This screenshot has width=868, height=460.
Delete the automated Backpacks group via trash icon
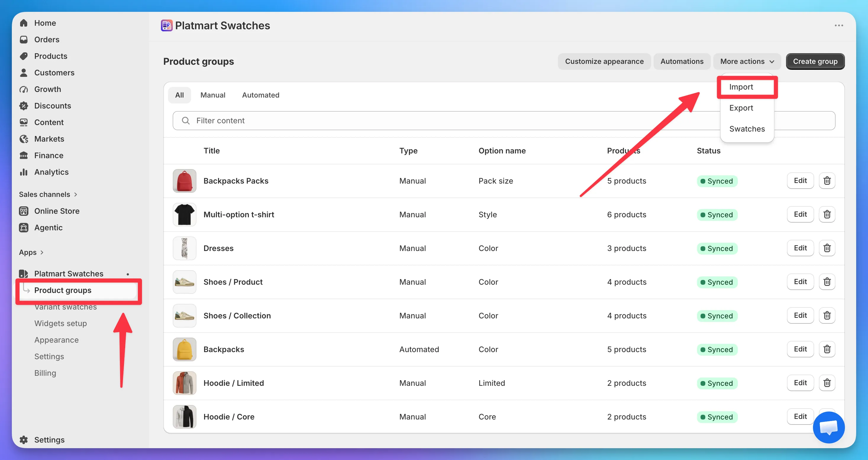(x=827, y=349)
